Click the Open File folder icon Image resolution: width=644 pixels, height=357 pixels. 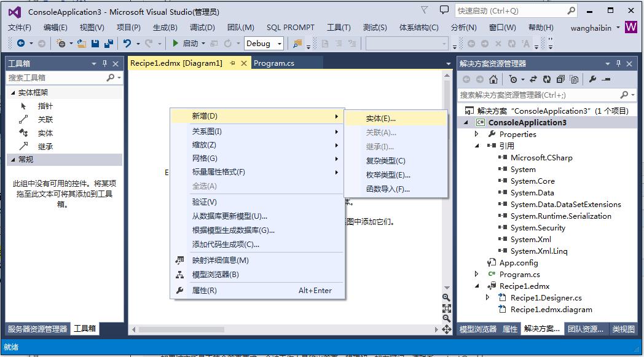(82, 43)
